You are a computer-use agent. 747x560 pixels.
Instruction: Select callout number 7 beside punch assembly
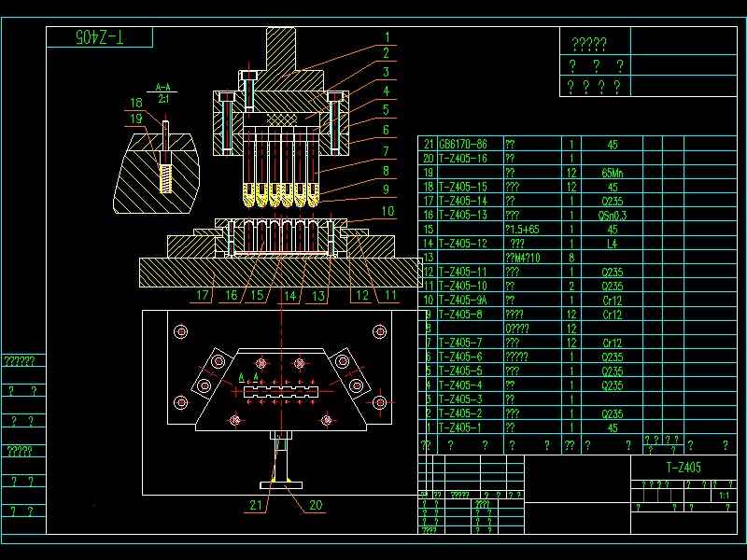[x=386, y=150]
